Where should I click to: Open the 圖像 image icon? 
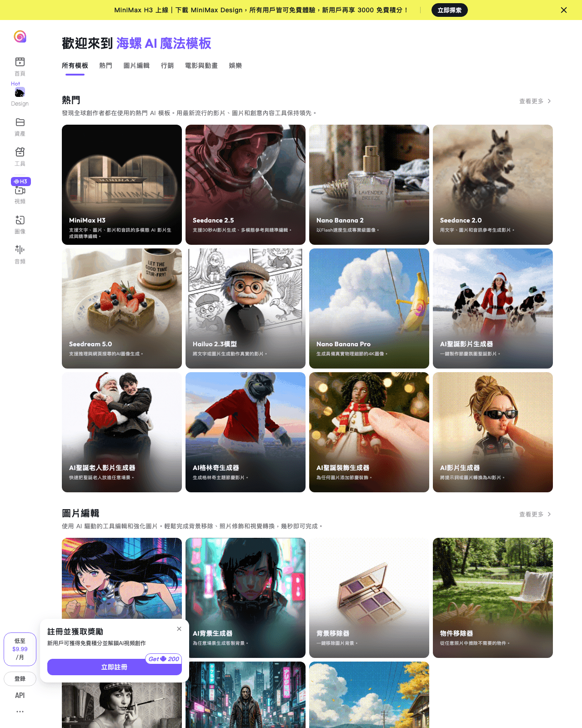(20, 220)
